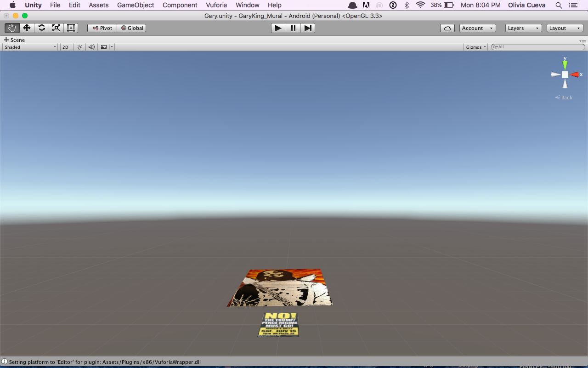Screen dimensions: 588x368
Task: Select the Rotate tool
Action: (42, 28)
